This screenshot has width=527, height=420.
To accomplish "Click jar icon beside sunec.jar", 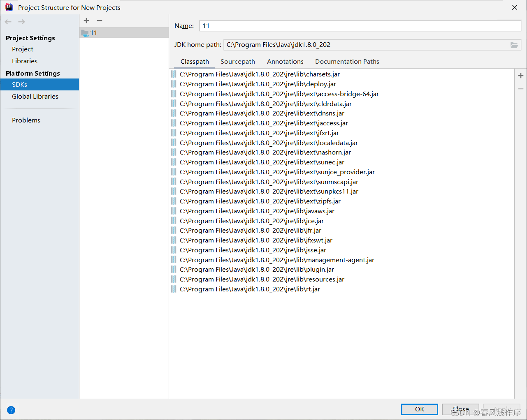I will click(174, 162).
